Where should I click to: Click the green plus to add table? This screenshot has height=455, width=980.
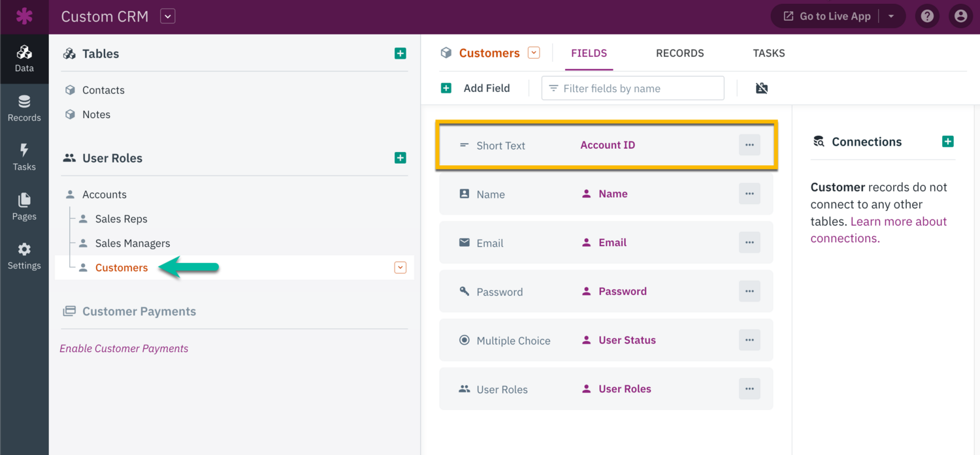[400, 54]
